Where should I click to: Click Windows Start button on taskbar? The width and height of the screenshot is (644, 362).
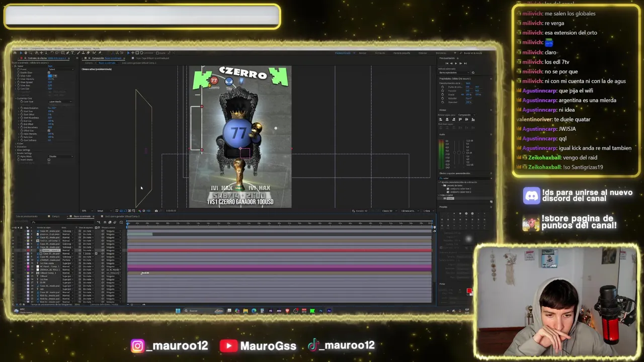[x=178, y=311]
